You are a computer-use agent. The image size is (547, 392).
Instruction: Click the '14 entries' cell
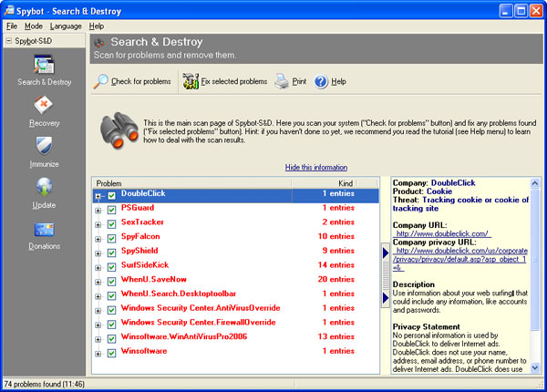335,265
